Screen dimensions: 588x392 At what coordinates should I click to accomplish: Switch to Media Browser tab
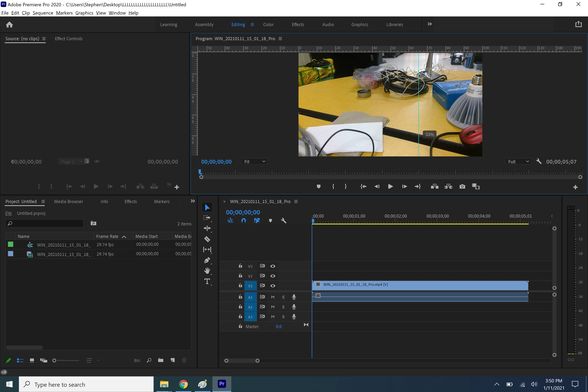click(x=68, y=201)
